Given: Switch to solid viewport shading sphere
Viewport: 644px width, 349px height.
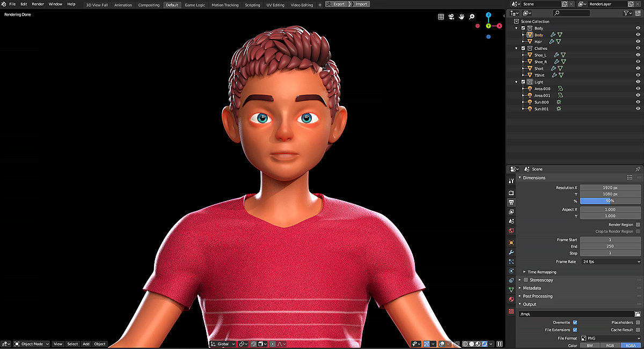Looking at the screenshot, I should click(471, 344).
